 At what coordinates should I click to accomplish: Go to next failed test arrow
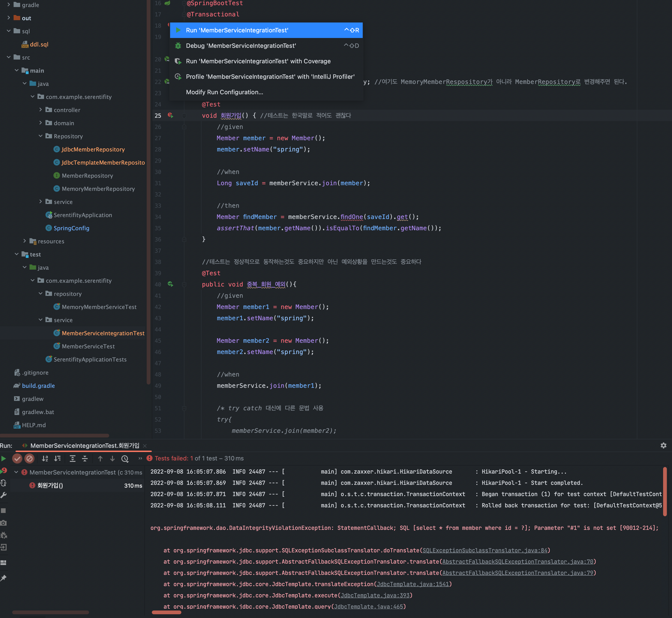[x=112, y=459]
